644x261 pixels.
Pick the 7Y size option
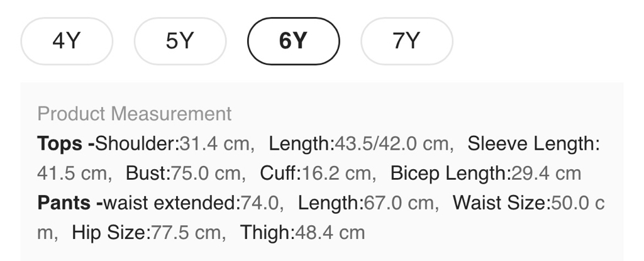point(406,42)
